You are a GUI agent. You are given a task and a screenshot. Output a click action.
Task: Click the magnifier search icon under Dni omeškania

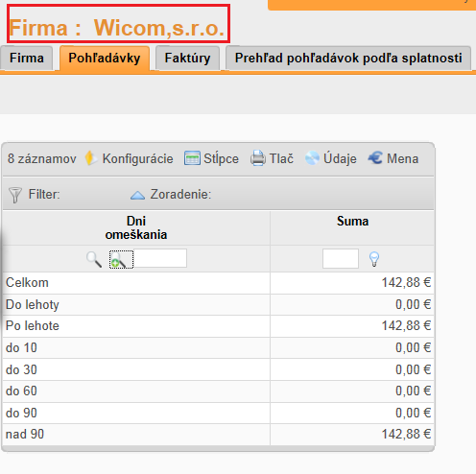pyautogui.click(x=94, y=259)
